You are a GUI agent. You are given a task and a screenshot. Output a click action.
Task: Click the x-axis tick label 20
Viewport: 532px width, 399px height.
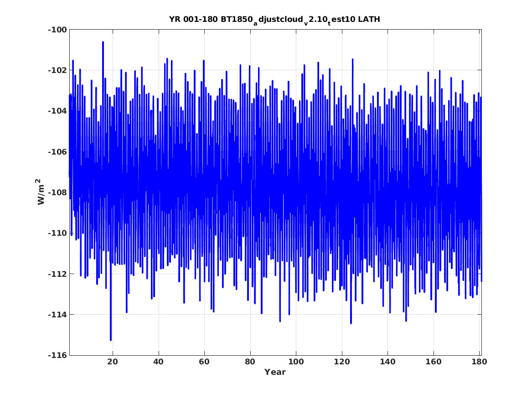[x=113, y=362]
